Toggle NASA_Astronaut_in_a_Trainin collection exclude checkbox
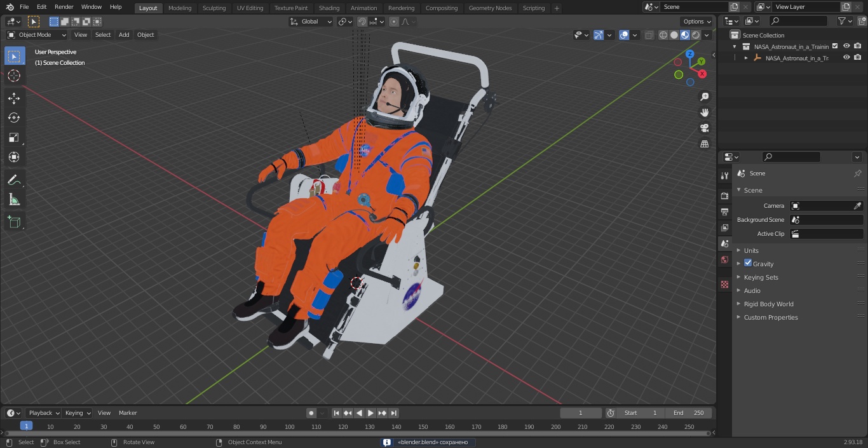The width and height of the screenshot is (868, 448). (x=835, y=46)
